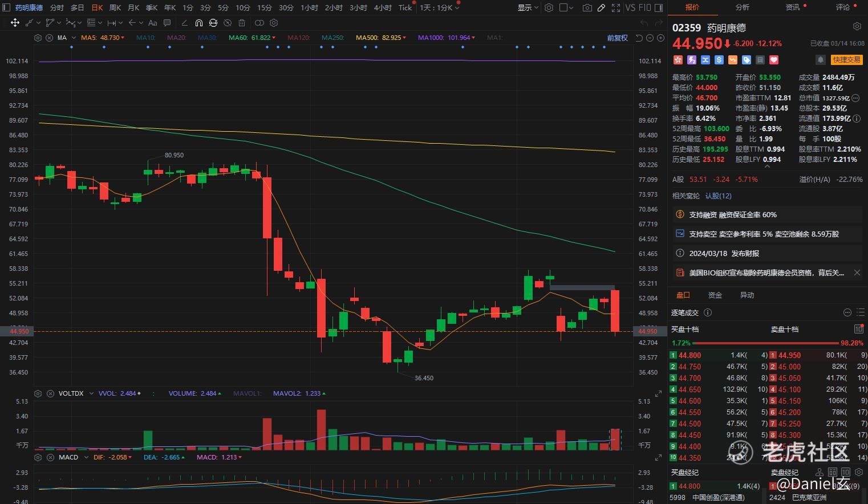Zoom in chart with plus circle
Screen dimensions: 868x504
[x=660, y=38]
